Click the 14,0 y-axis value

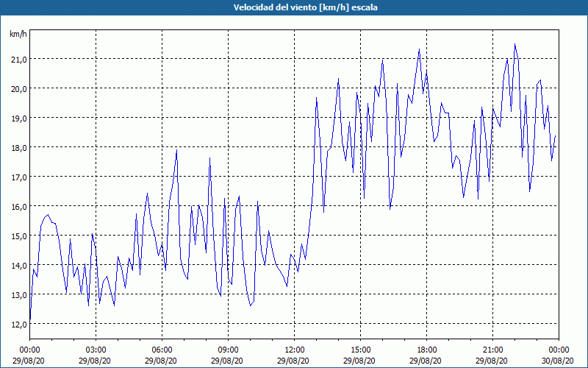18,266
